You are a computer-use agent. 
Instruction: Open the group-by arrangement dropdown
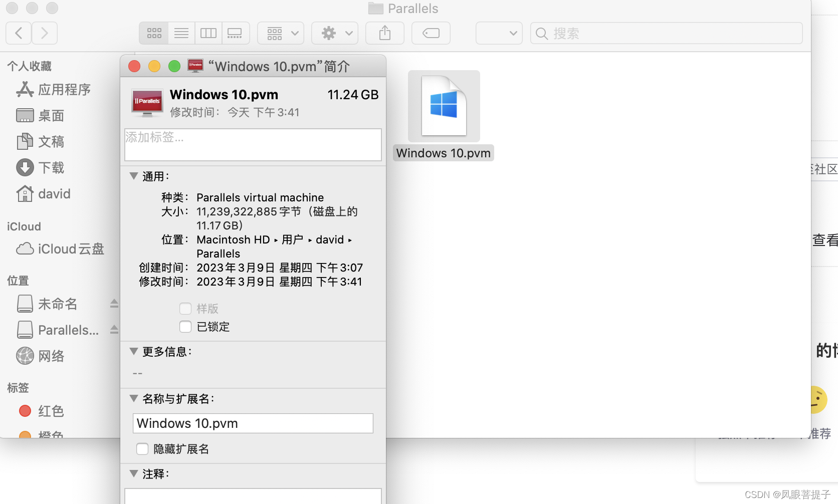[281, 33]
